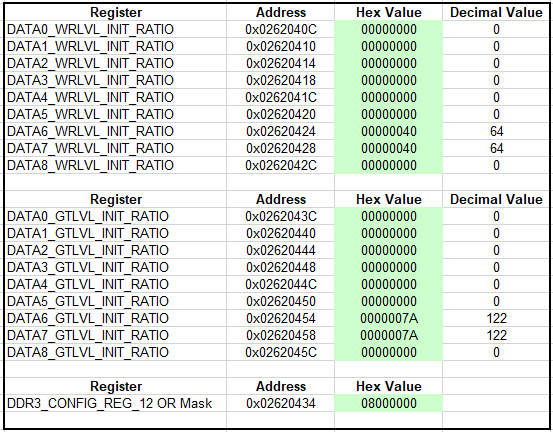Click second table's Decimal Value header

[496, 199]
